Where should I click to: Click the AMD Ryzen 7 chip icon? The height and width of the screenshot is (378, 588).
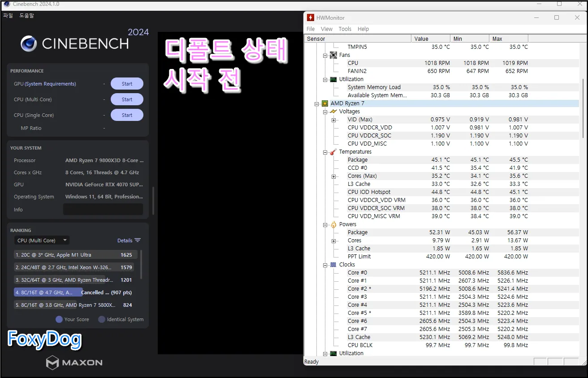(325, 103)
